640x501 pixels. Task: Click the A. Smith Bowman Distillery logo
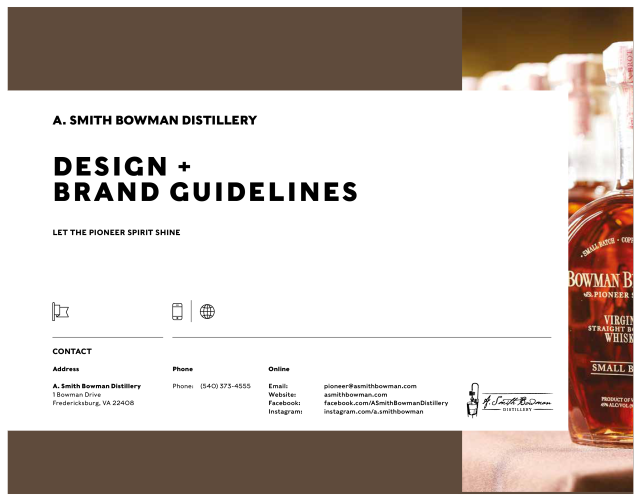coord(510,401)
